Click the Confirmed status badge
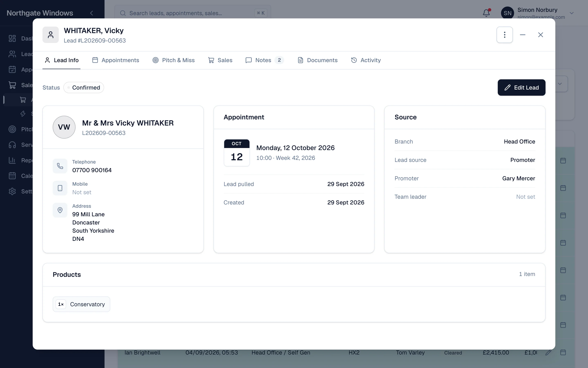 click(84, 88)
